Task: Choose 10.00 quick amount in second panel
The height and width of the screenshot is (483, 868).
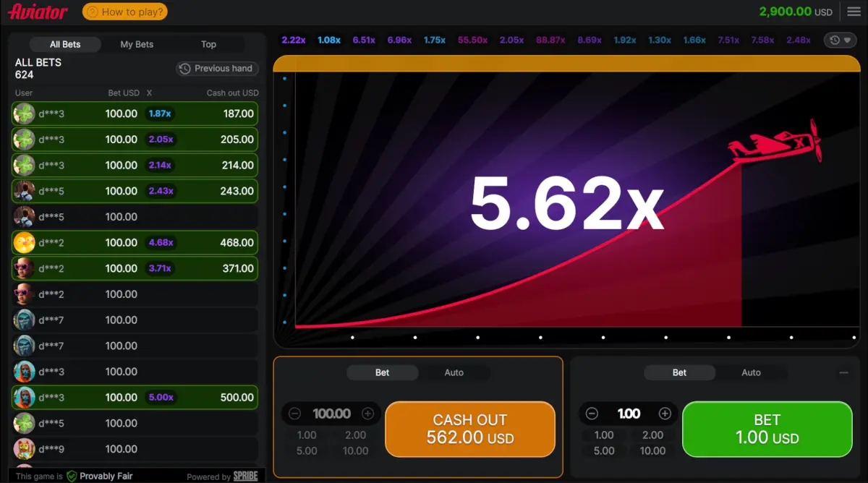Action: (x=652, y=450)
